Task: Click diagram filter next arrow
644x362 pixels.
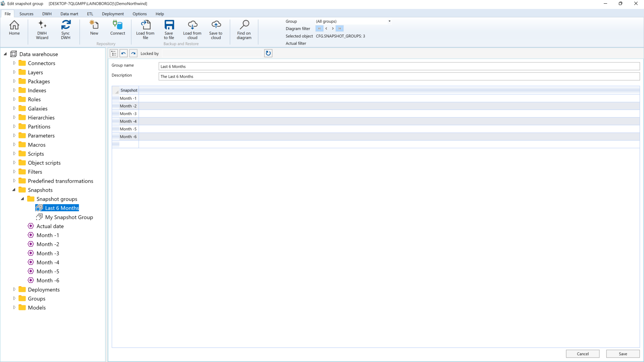Action: (x=333, y=28)
